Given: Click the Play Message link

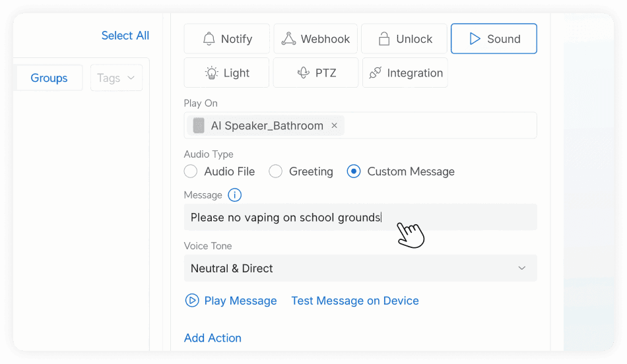Looking at the screenshot, I should (231, 301).
